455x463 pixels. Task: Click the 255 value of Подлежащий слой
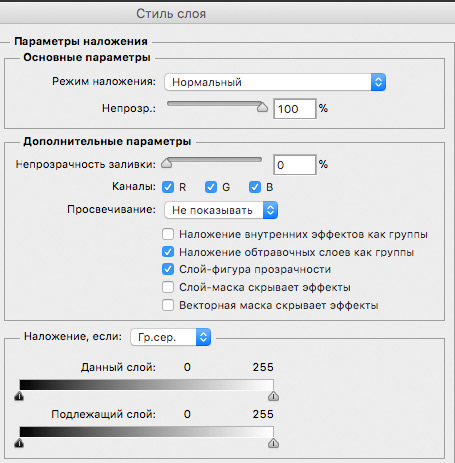click(263, 414)
